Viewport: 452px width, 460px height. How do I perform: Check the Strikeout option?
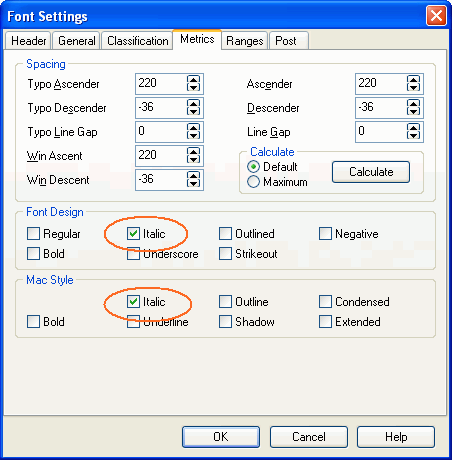(225, 254)
